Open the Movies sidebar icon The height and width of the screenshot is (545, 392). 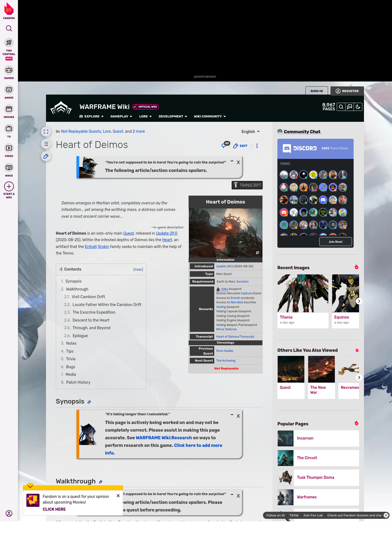click(9, 109)
